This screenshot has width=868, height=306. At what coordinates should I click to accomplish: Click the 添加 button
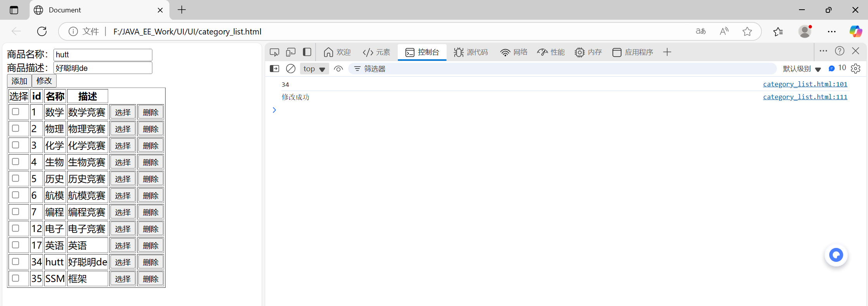coord(19,81)
